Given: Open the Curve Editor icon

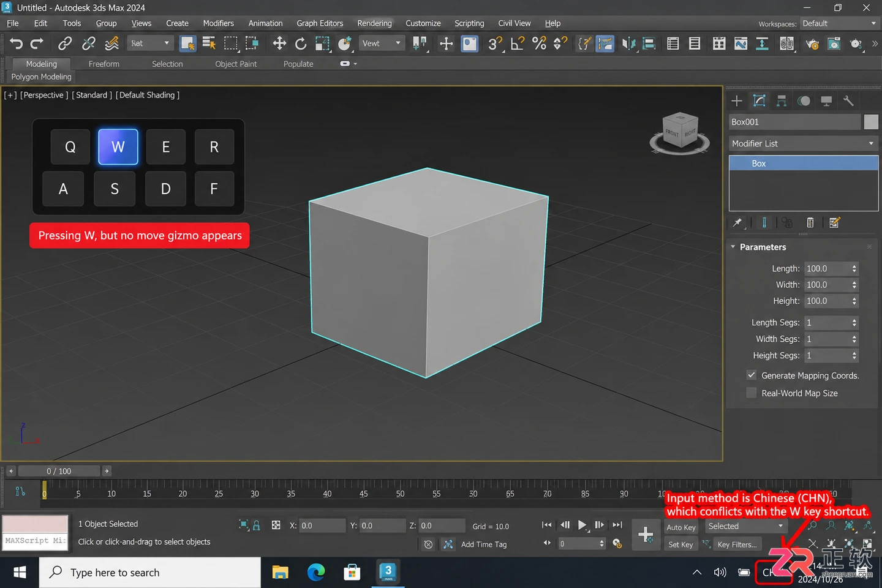Looking at the screenshot, I should pyautogui.click(x=741, y=43).
